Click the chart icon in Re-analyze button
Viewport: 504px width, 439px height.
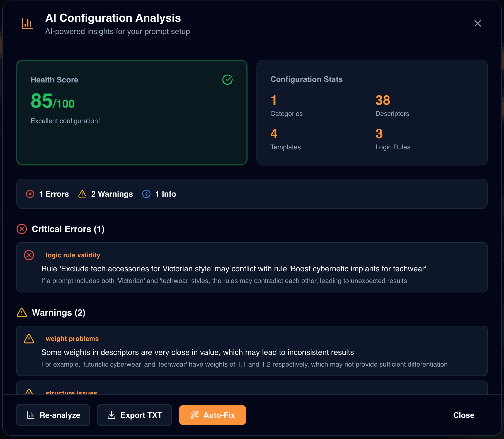click(x=31, y=415)
